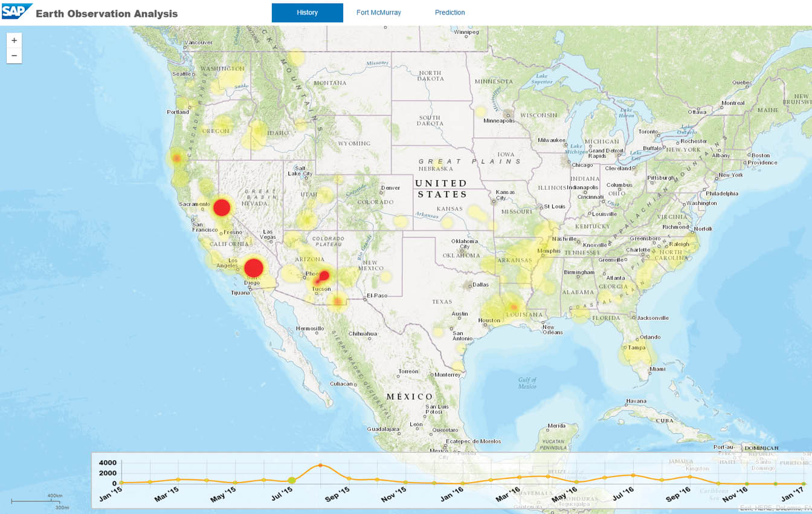Zoom out the map with minus button
This screenshot has height=514, width=812.
(x=14, y=56)
